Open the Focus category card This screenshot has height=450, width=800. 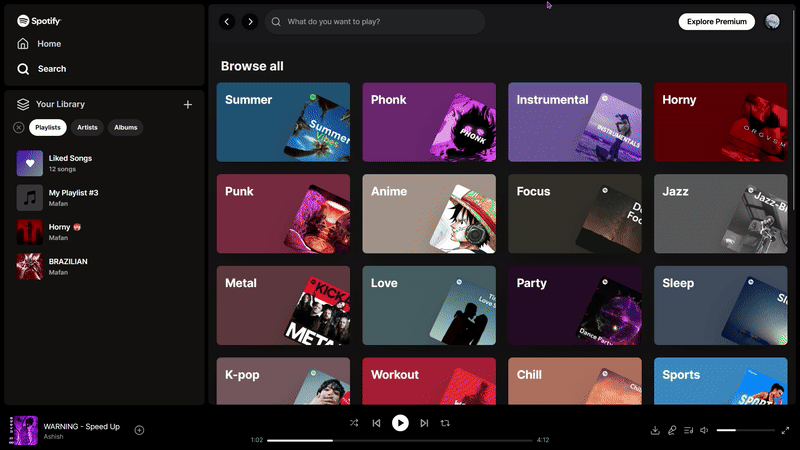point(575,214)
